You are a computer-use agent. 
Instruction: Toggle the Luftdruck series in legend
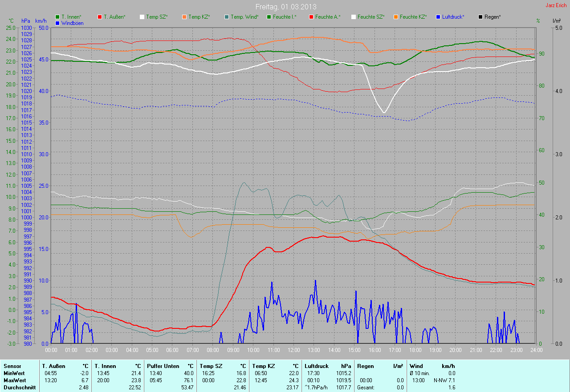click(438, 17)
